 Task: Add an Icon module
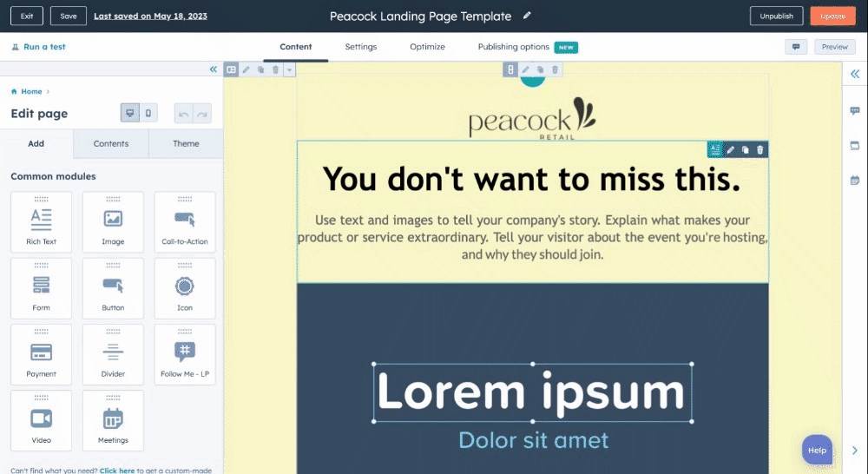pyautogui.click(x=185, y=288)
